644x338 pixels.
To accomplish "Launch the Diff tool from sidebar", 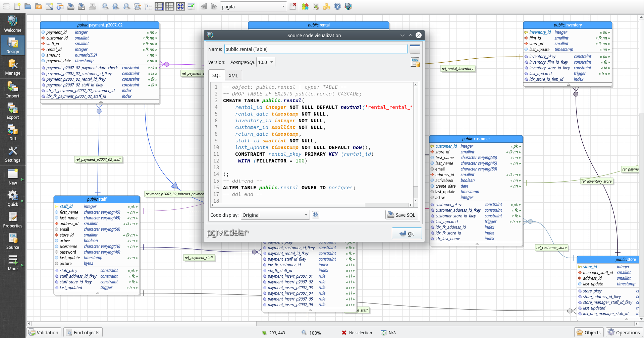I will [12, 133].
